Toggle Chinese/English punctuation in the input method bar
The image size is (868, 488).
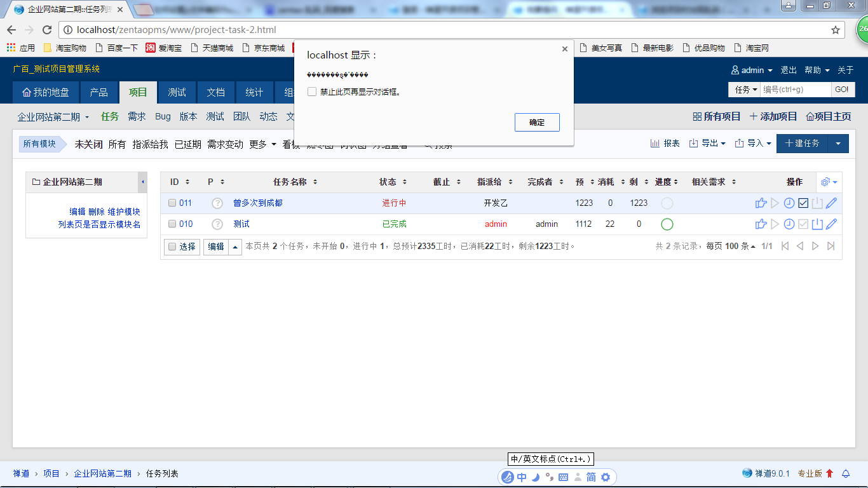click(x=550, y=477)
